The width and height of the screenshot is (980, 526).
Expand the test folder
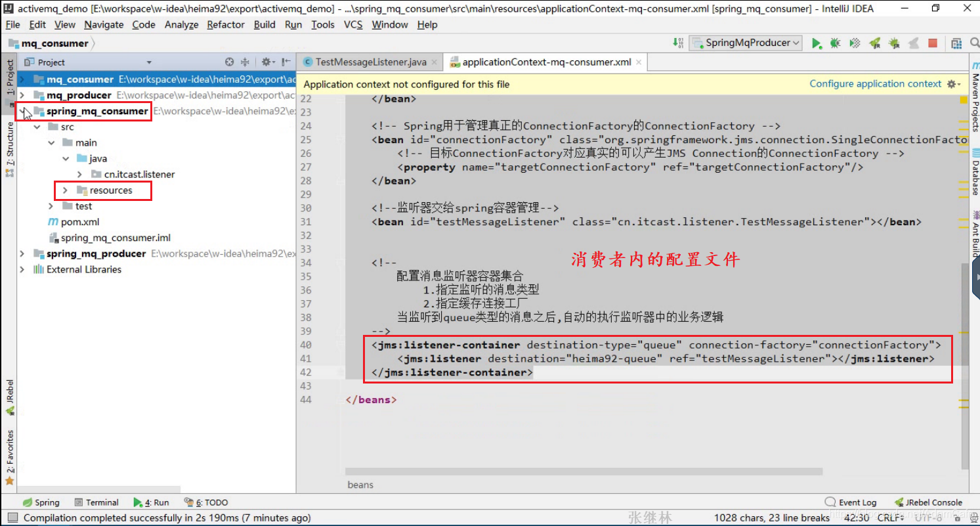pos(52,206)
